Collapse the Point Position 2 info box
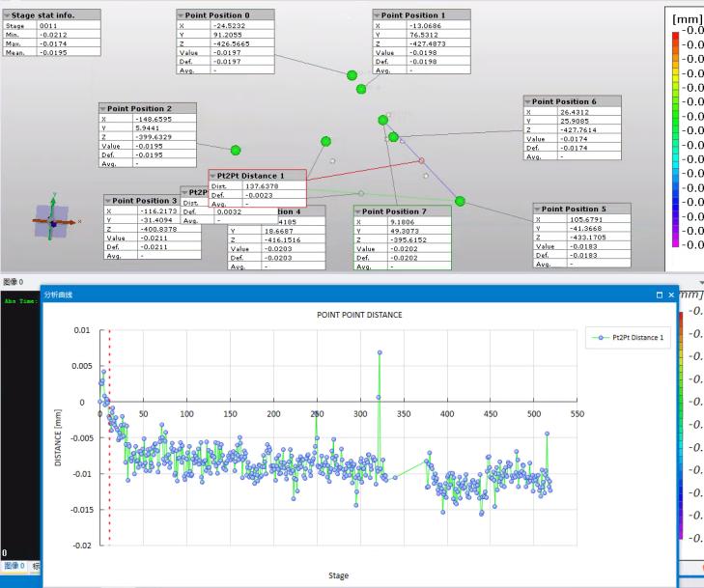 coord(102,109)
